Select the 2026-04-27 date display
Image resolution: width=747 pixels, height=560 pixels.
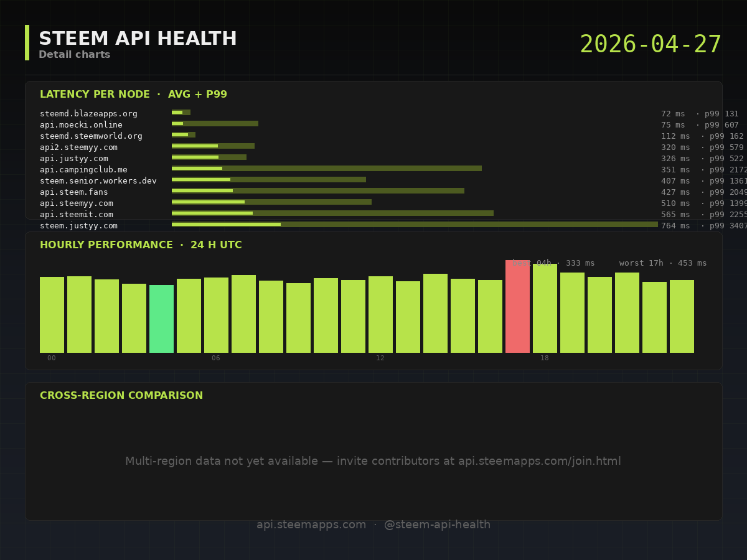coord(650,45)
